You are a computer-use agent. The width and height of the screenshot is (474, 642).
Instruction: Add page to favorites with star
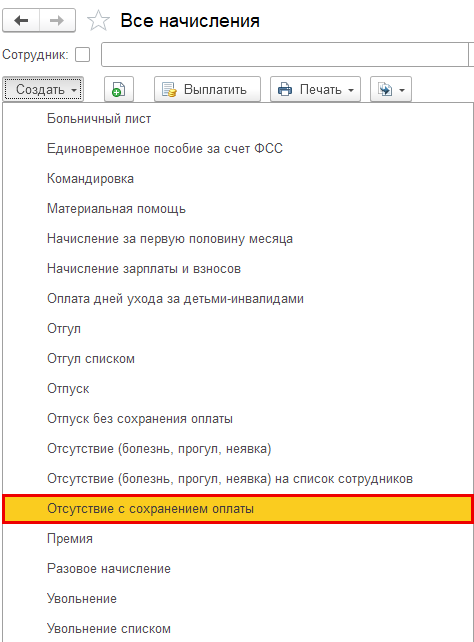tap(99, 20)
